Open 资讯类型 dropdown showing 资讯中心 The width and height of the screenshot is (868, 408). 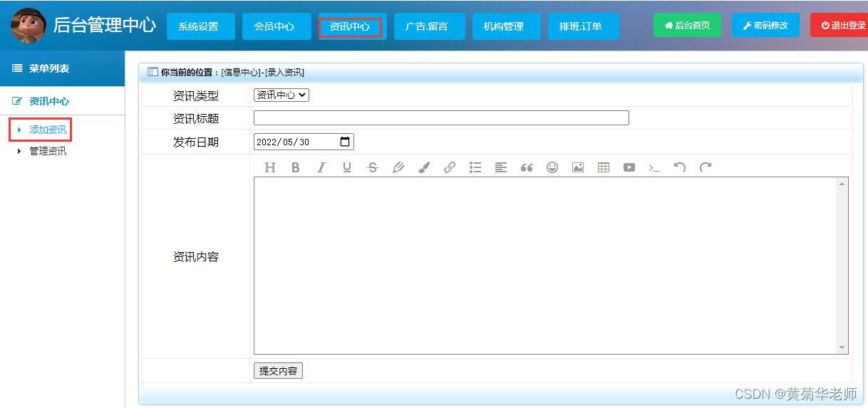[x=281, y=95]
